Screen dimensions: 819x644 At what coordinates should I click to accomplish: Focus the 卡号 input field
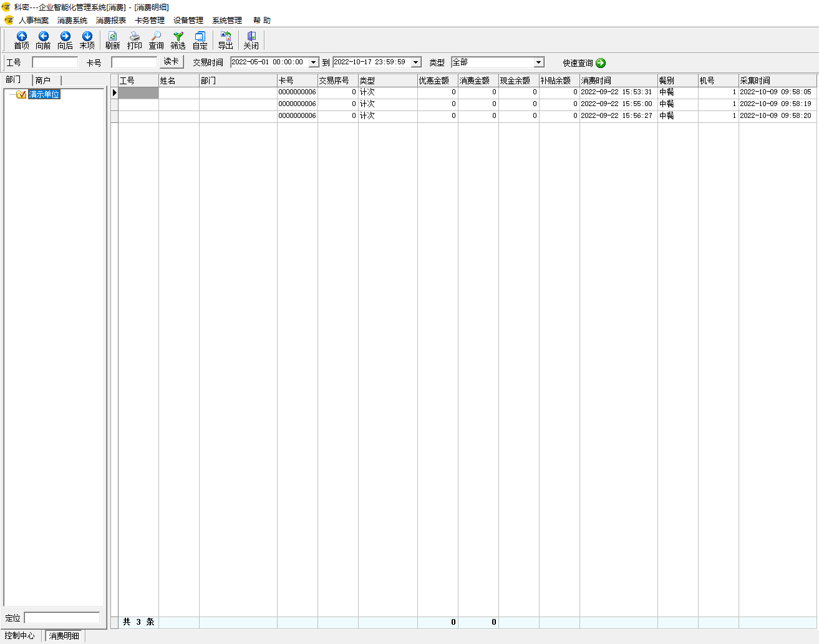click(x=134, y=62)
